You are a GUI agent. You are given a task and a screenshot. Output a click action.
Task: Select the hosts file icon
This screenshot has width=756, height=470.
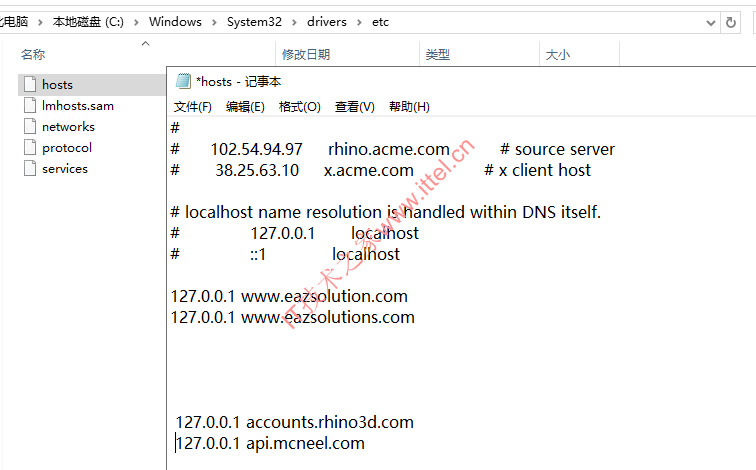pos(30,84)
